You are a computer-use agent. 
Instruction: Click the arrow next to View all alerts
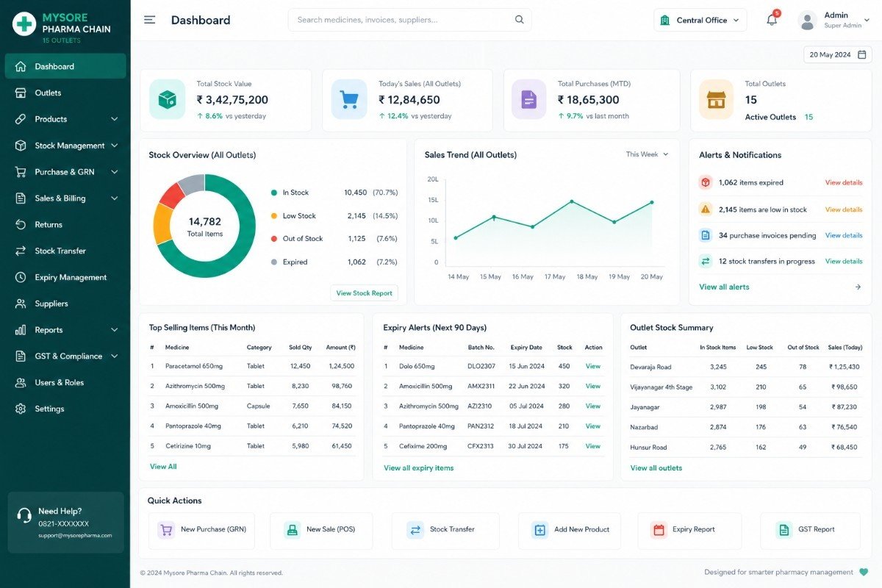click(x=858, y=287)
